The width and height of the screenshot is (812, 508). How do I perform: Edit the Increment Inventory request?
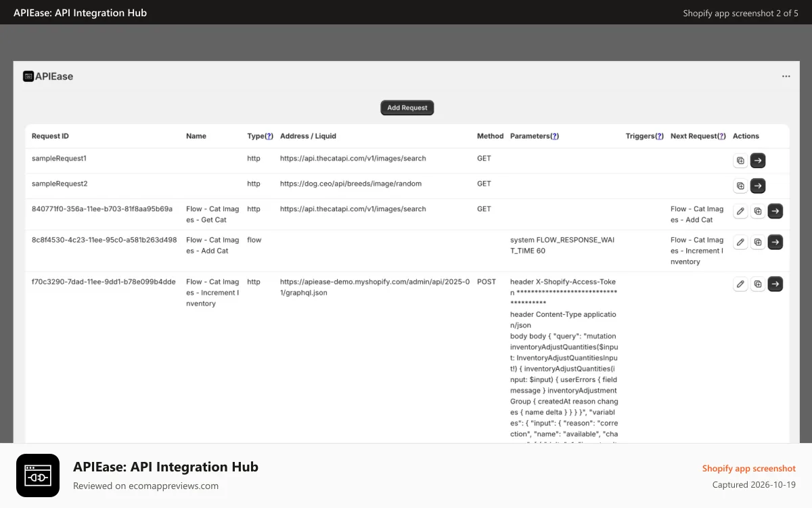coord(740,284)
